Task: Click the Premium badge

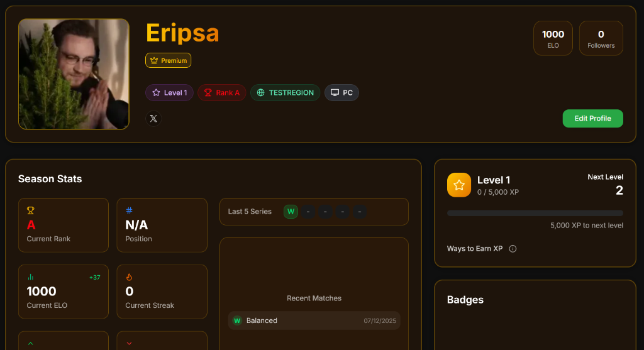Action: pos(168,60)
